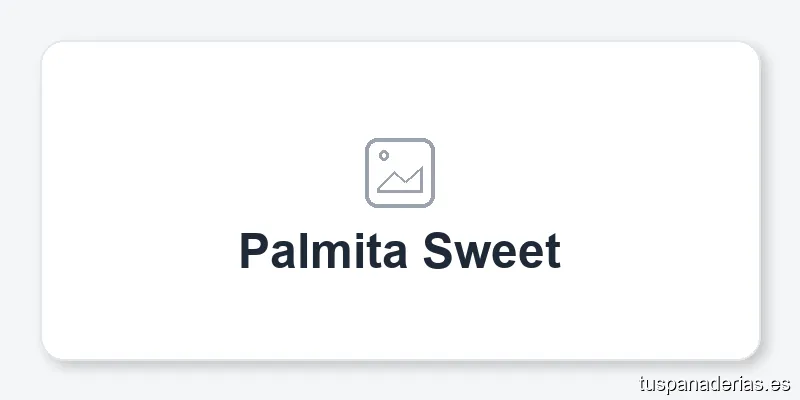Click the gray margin right of the card
Viewport: 800px width, 400px height.
(x=780, y=200)
